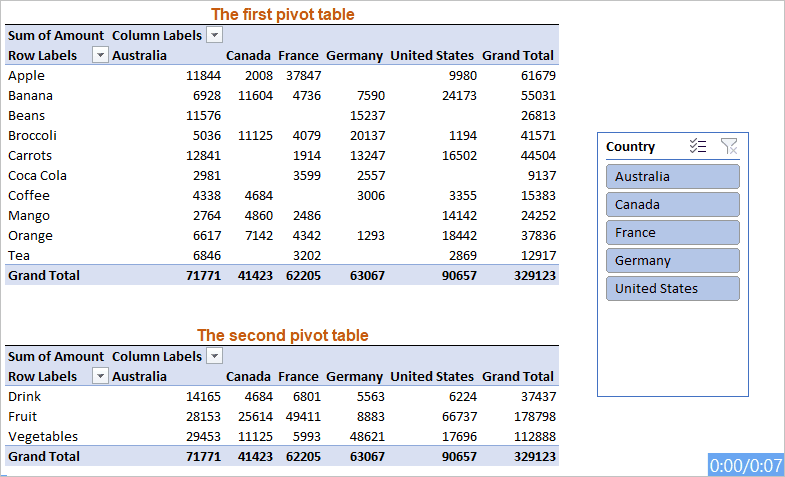Select the Fruit row label
Image resolution: width=785 pixels, height=477 pixels.
pos(23,416)
